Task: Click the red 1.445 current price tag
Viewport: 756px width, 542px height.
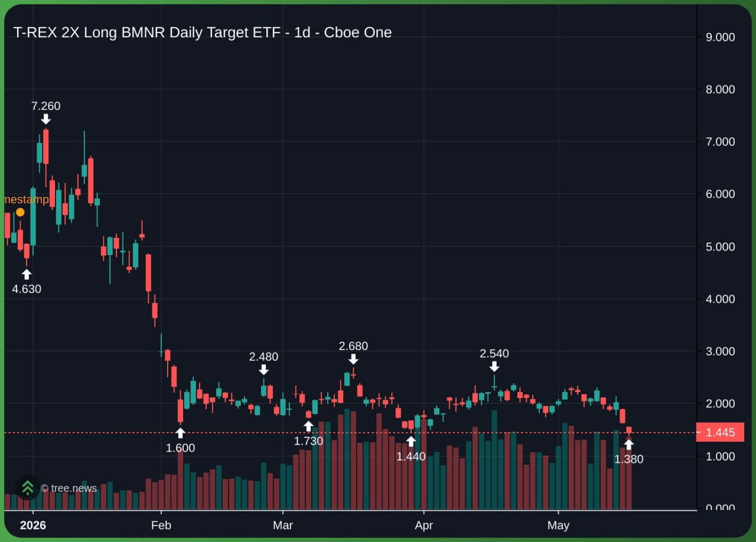Action: tap(720, 433)
